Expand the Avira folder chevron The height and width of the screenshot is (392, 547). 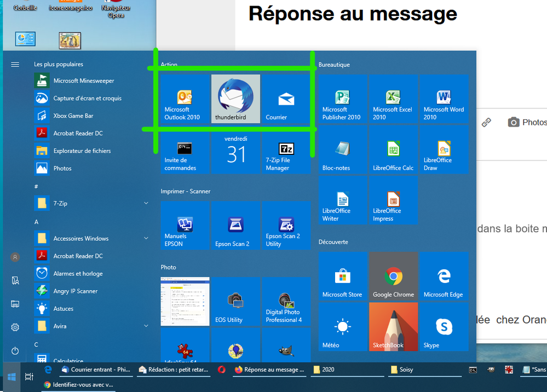[x=146, y=326]
